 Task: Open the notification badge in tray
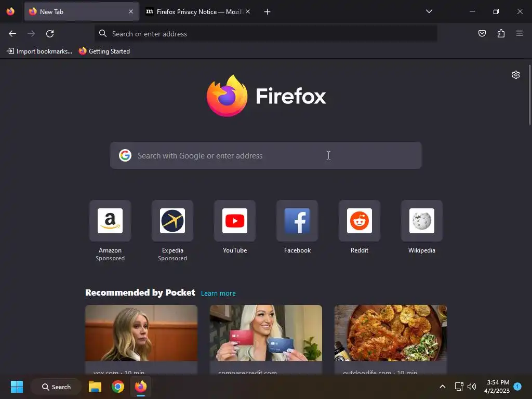517,386
